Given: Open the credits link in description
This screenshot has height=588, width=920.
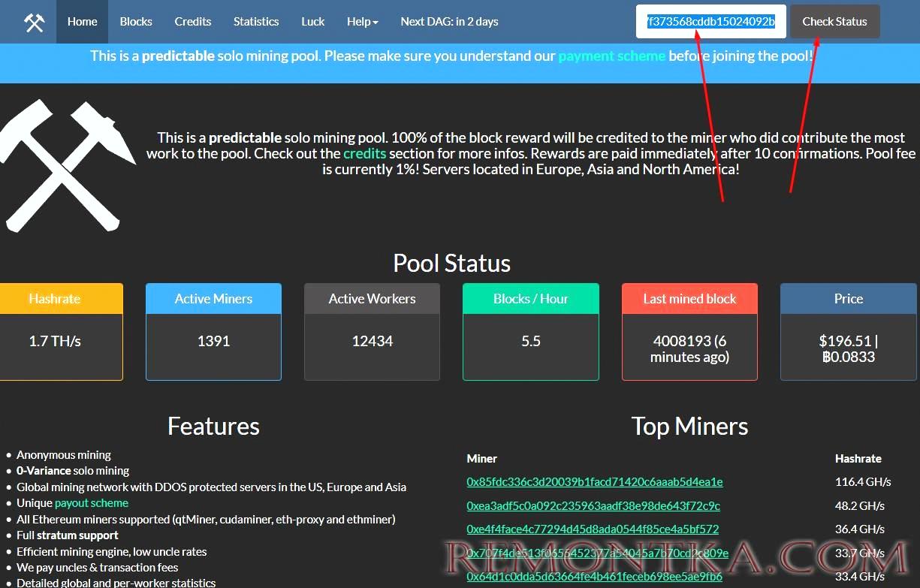Looking at the screenshot, I should tap(364, 153).
